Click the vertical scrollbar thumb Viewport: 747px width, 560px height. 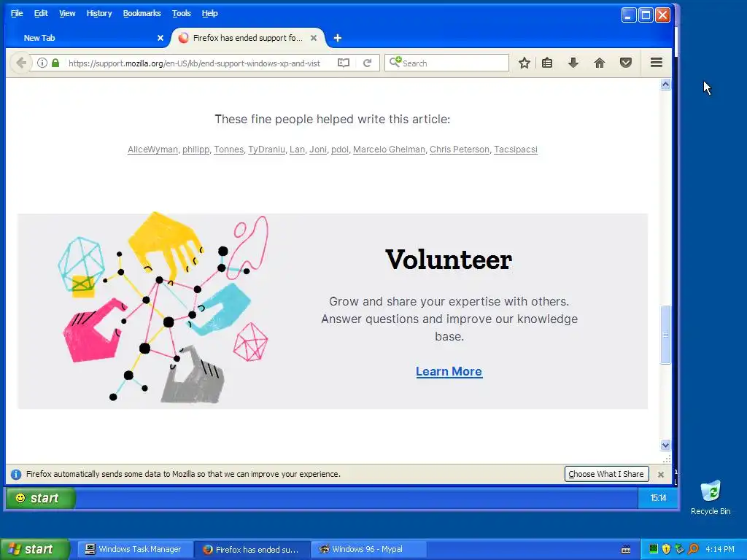[x=665, y=335]
